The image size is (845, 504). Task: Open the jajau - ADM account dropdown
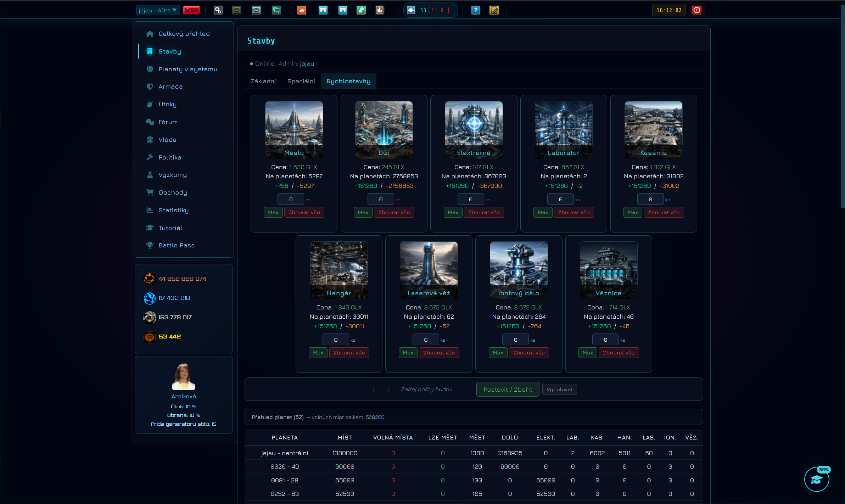pyautogui.click(x=158, y=10)
